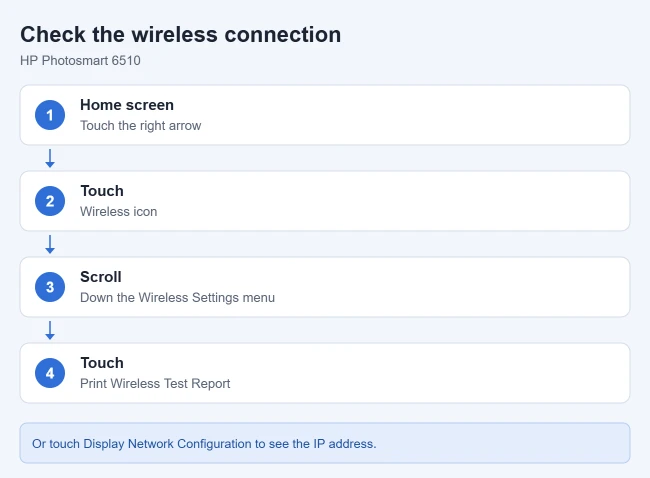Click the 'Check the wireless connection' heading
Image resolution: width=650 pixels, height=478 pixels.
click(x=181, y=34)
